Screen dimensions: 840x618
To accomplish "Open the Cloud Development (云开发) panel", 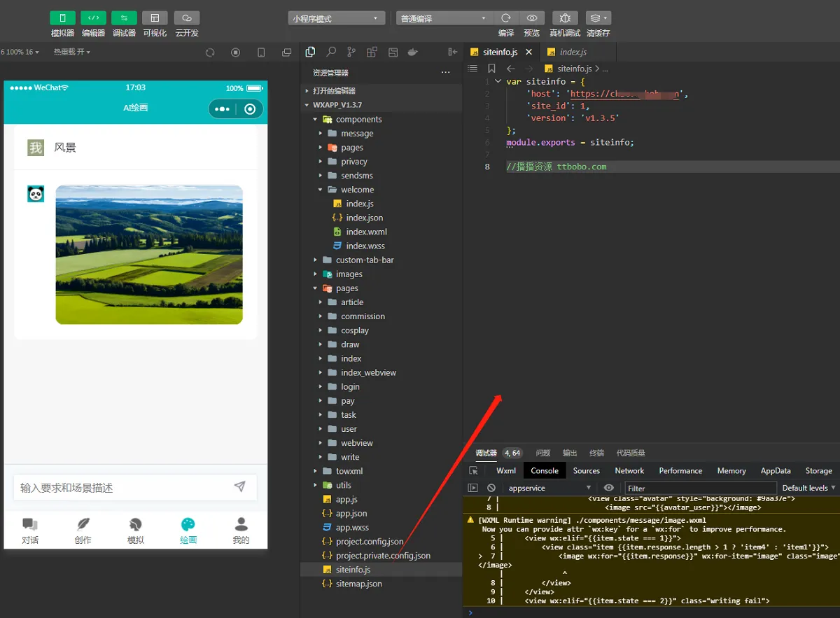I will pos(187,18).
